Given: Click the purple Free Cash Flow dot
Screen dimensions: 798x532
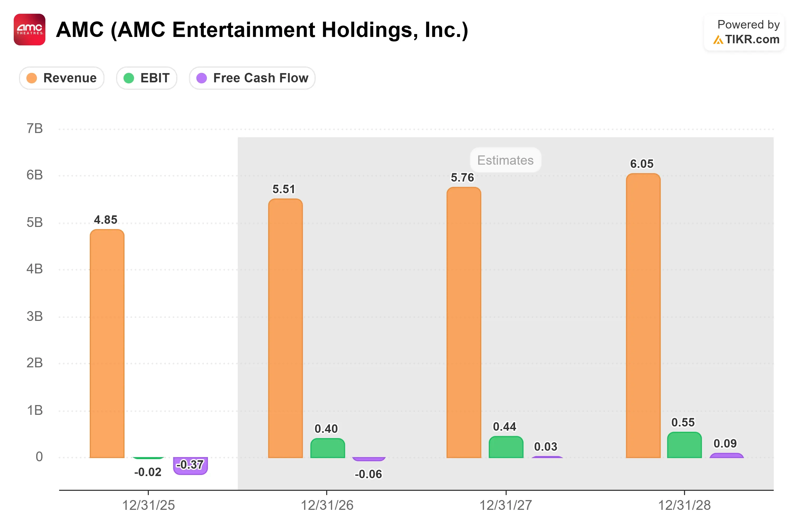Looking at the screenshot, I should click(x=202, y=78).
